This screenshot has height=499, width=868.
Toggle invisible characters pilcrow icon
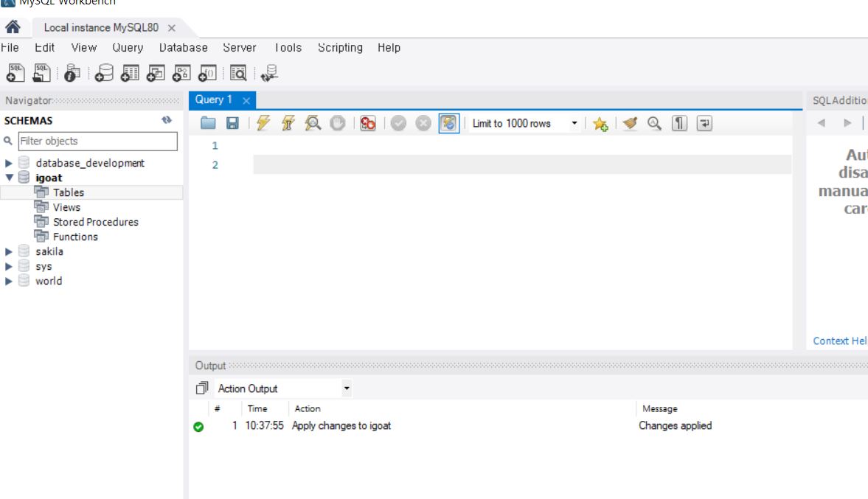click(679, 123)
